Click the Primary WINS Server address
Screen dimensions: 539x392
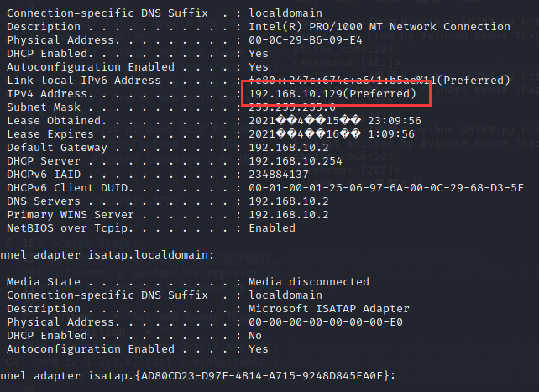pos(289,215)
